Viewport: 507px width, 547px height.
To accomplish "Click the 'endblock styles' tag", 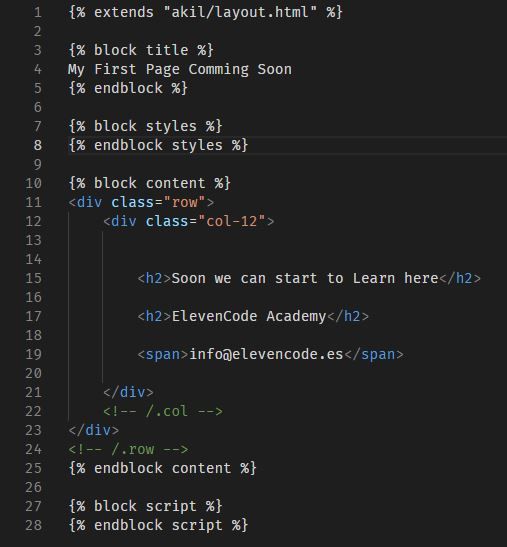I will [158, 145].
